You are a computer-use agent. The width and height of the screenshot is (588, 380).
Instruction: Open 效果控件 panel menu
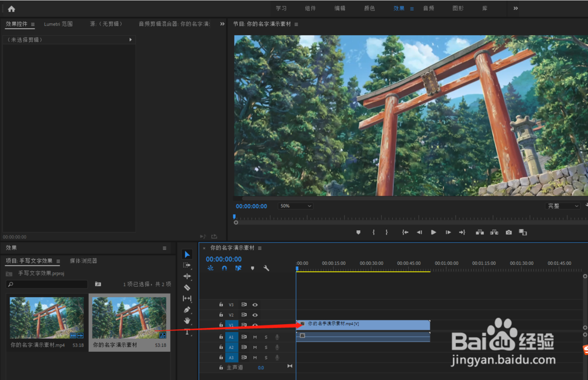click(x=33, y=24)
